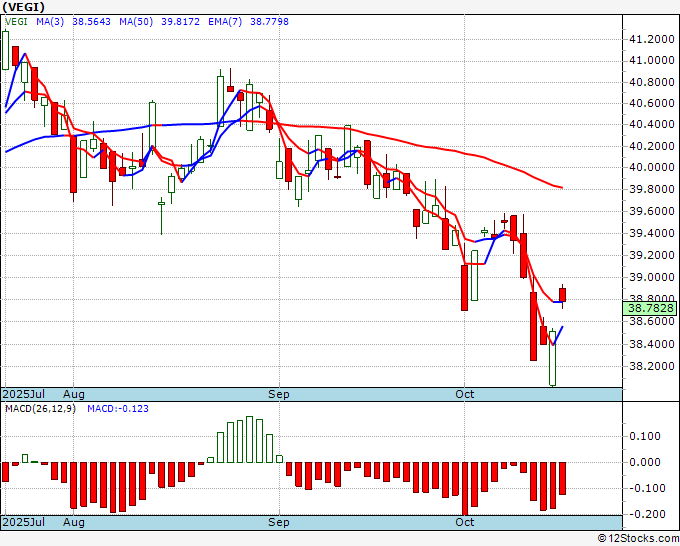
Task: Click the 38.6000 price axis label
Action: 651,321
